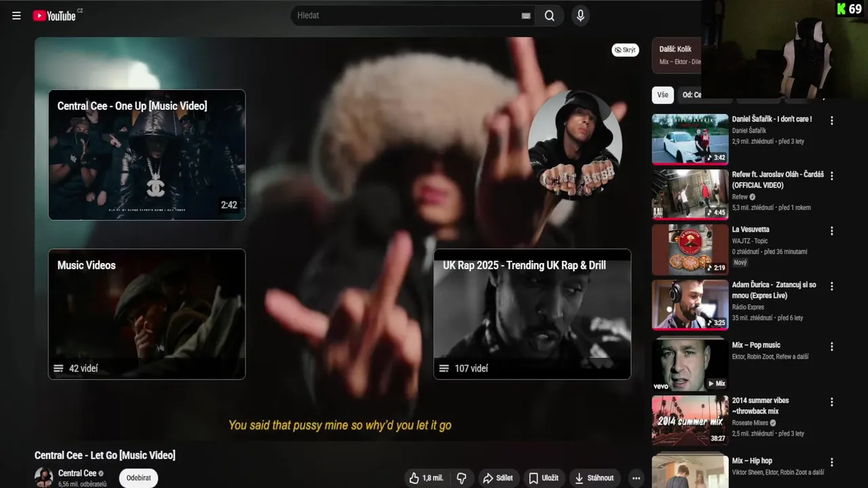868x488 pixels.
Task: Go to YouTube home via logo
Action: coord(54,16)
